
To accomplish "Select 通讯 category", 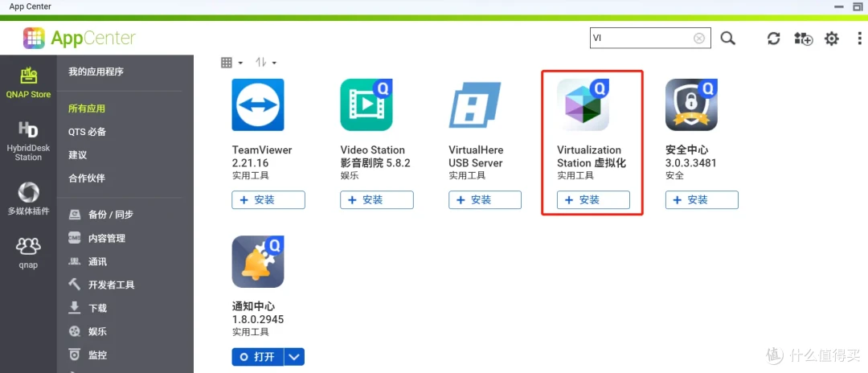I will click(88, 262).
